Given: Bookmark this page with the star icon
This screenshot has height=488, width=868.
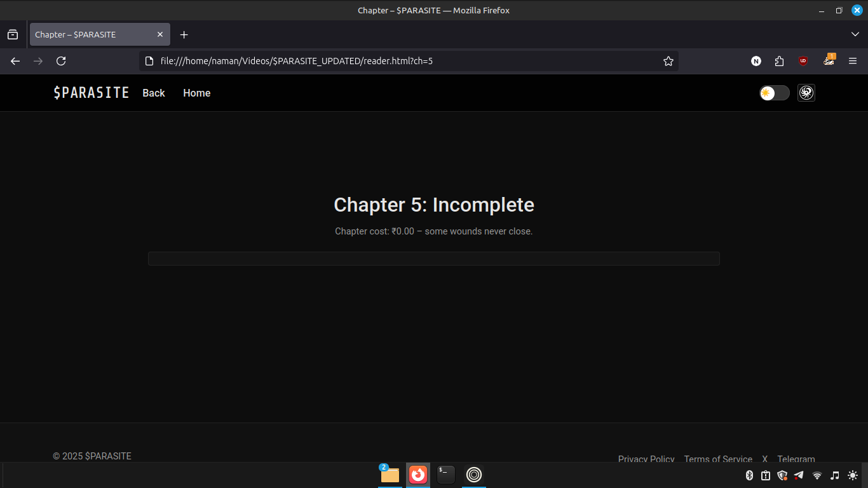Looking at the screenshot, I should tap(668, 61).
